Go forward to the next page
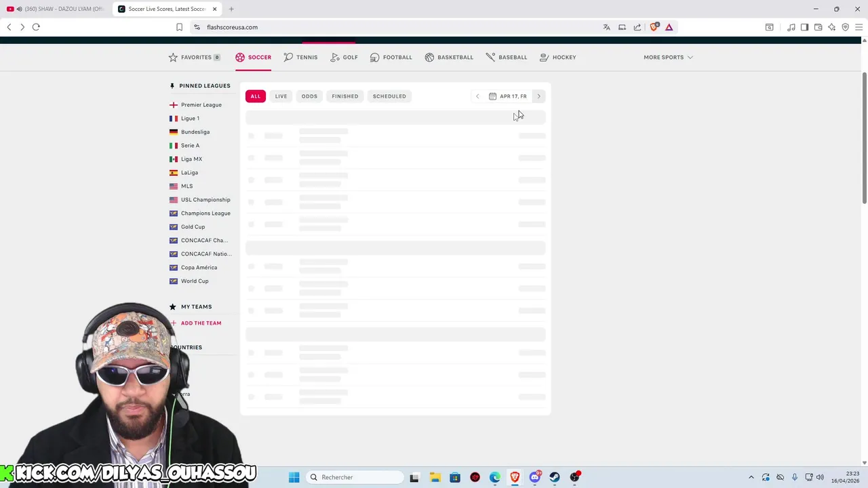The height and width of the screenshot is (488, 868). point(22,27)
